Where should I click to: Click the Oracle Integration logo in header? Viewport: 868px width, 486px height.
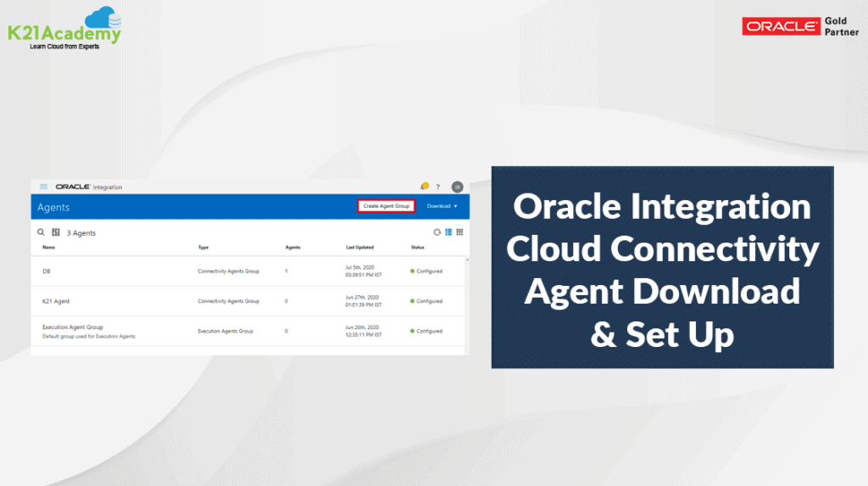pos(88,187)
